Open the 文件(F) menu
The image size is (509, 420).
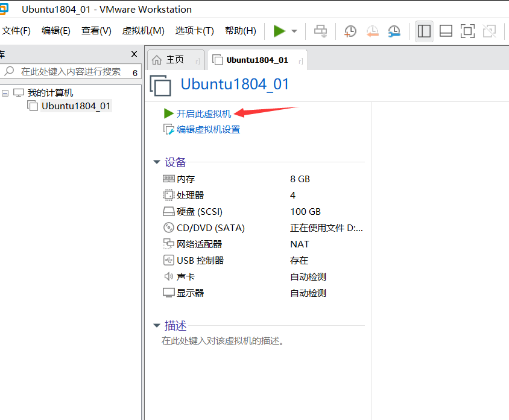tap(16, 31)
